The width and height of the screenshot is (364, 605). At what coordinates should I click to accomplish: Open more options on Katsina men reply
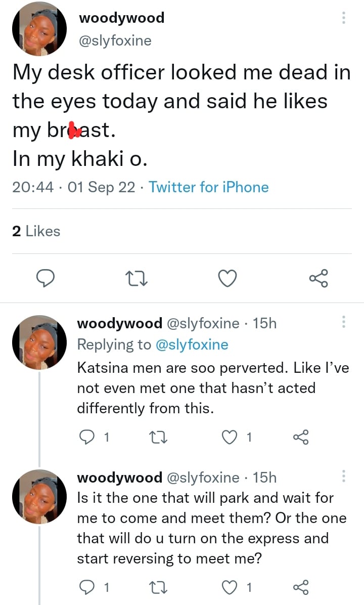tap(344, 322)
